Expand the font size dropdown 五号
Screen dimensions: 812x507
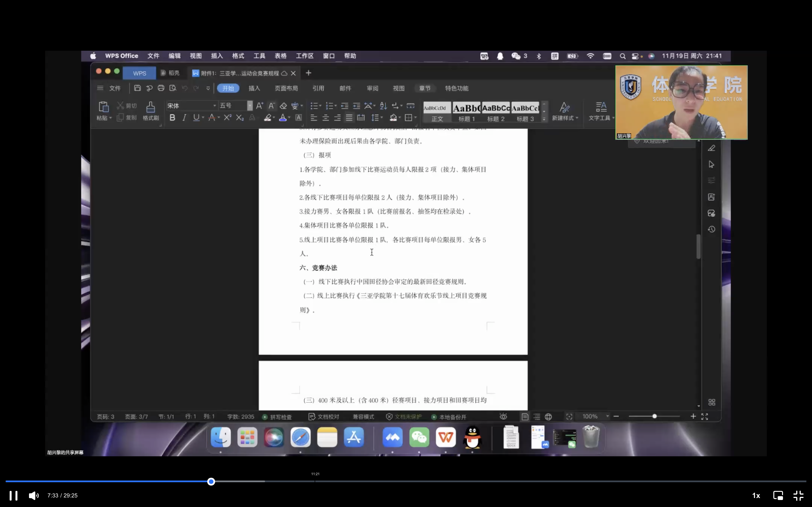[x=250, y=106]
